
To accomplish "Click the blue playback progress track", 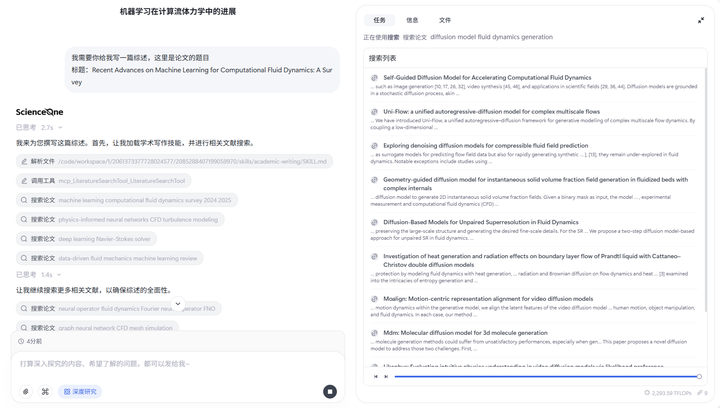I will point(546,376).
